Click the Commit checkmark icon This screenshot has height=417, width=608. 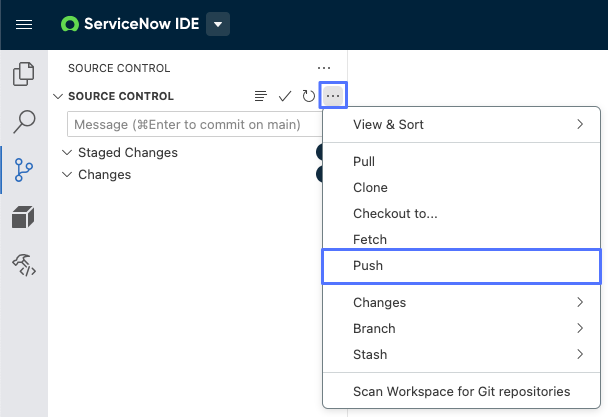285,96
